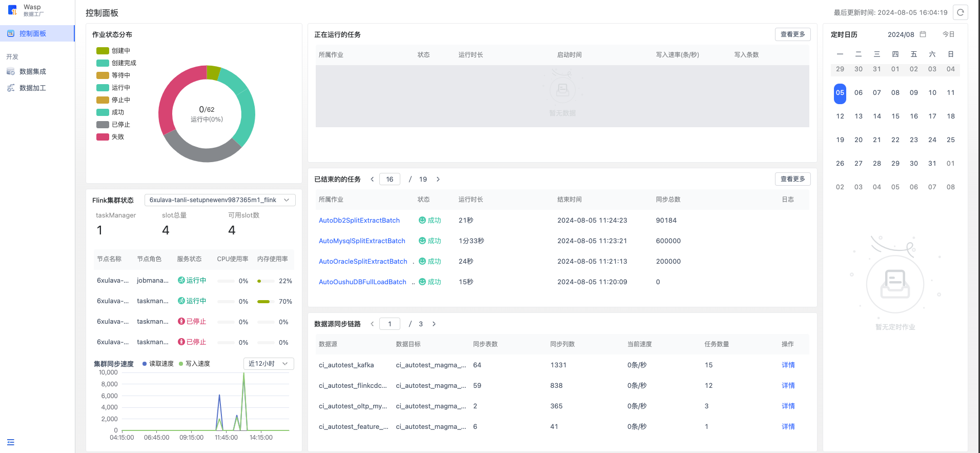Open AutoOushuDBFullLoadBatch job link
Screen dimensions: 980x453
pos(362,282)
